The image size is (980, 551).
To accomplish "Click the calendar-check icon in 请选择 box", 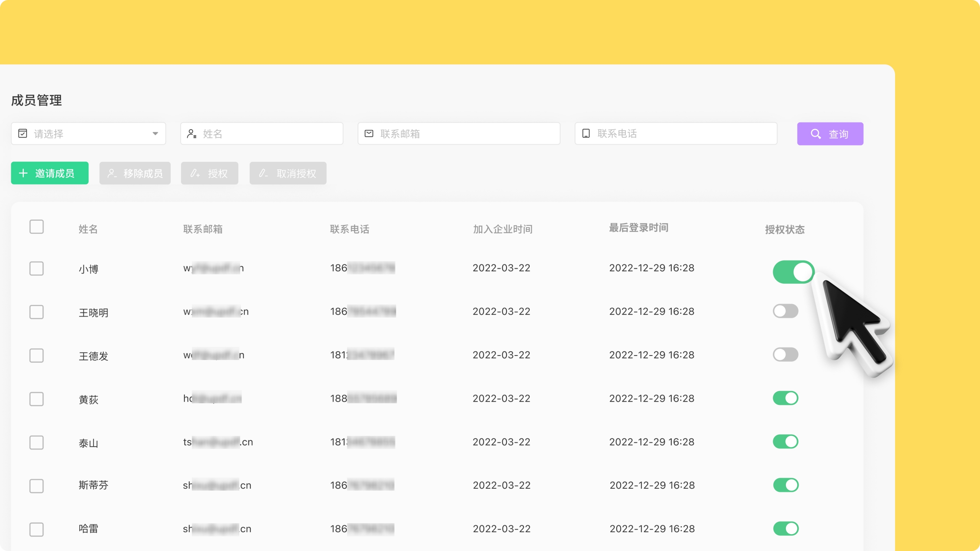I will (x=23, y=133).
